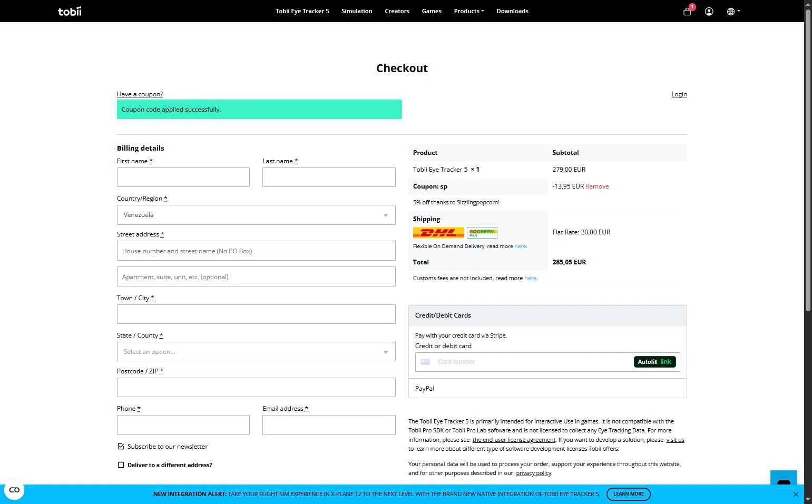Open customs fees read more here link
The image size is (812, 504).
pyautogui.click(x=530, y=278)
